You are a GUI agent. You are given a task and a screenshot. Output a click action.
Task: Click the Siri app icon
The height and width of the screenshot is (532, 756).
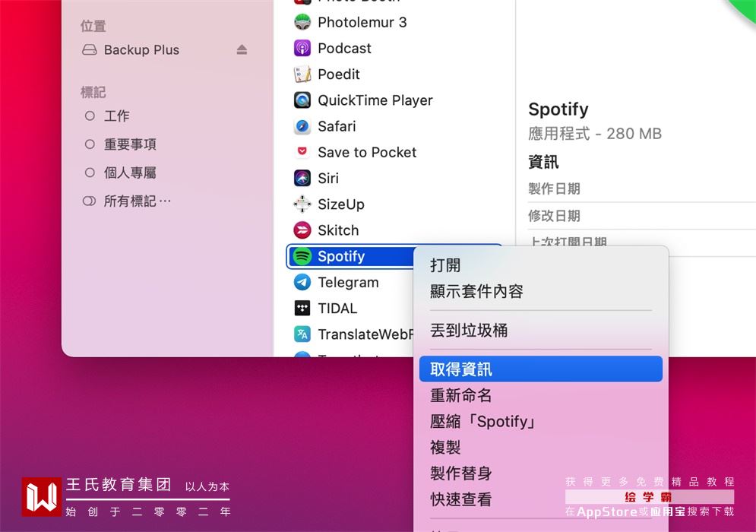click(302, 179)
